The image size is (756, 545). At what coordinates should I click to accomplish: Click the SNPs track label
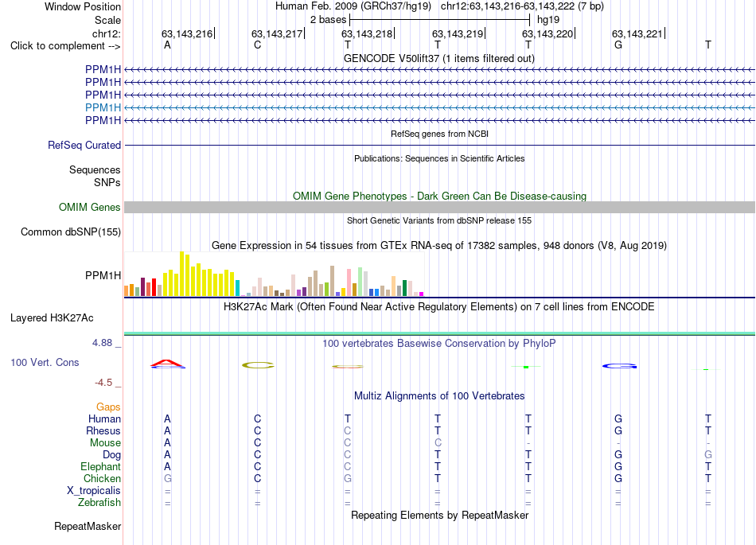tap(107, 182)
